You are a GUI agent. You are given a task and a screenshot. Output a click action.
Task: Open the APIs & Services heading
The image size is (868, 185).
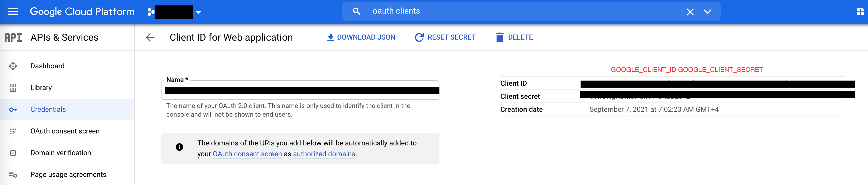64,37
